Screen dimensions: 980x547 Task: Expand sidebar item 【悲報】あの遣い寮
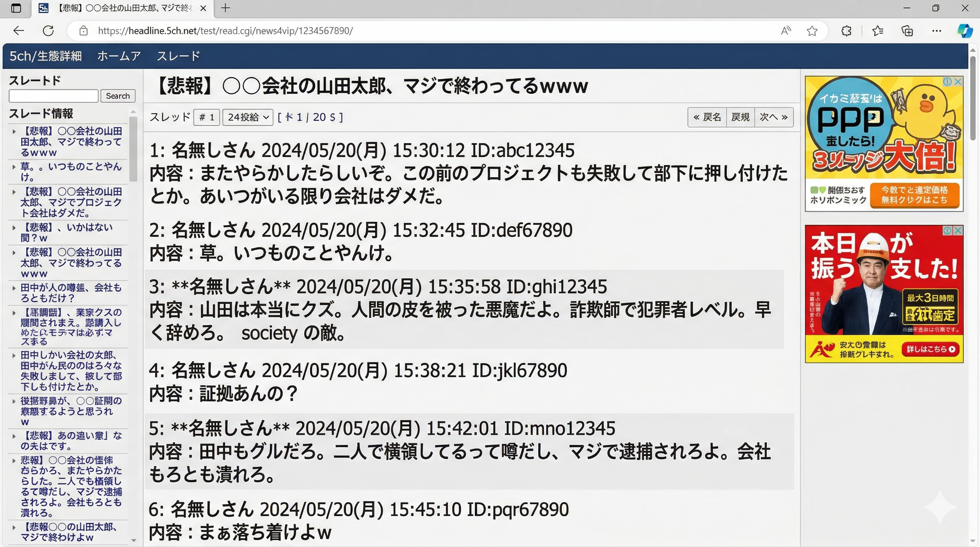pyautogui.click(x=14, y=436)
